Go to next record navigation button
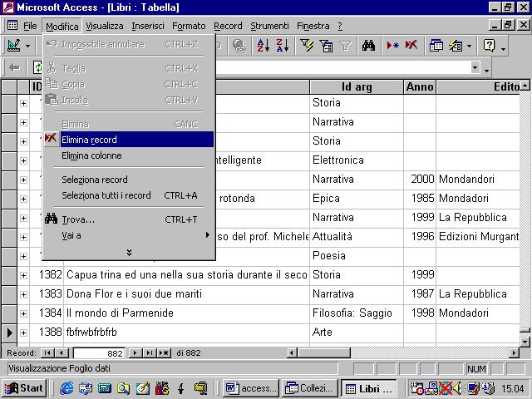The width and height of the screenshot is (532, 399). 135,352
